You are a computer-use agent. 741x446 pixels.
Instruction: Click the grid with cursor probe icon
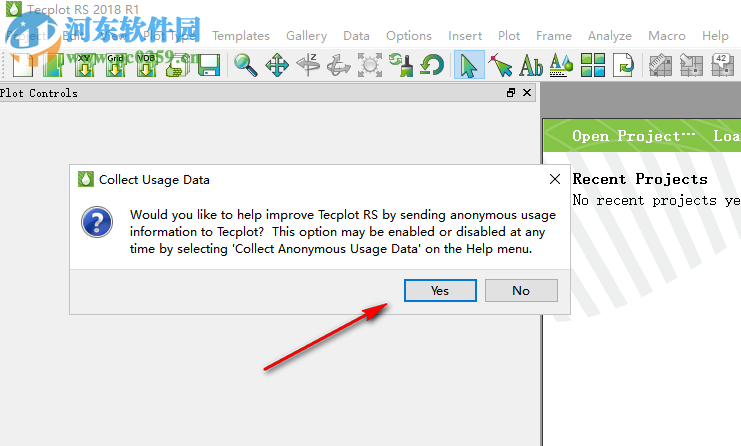coord(691,65)
